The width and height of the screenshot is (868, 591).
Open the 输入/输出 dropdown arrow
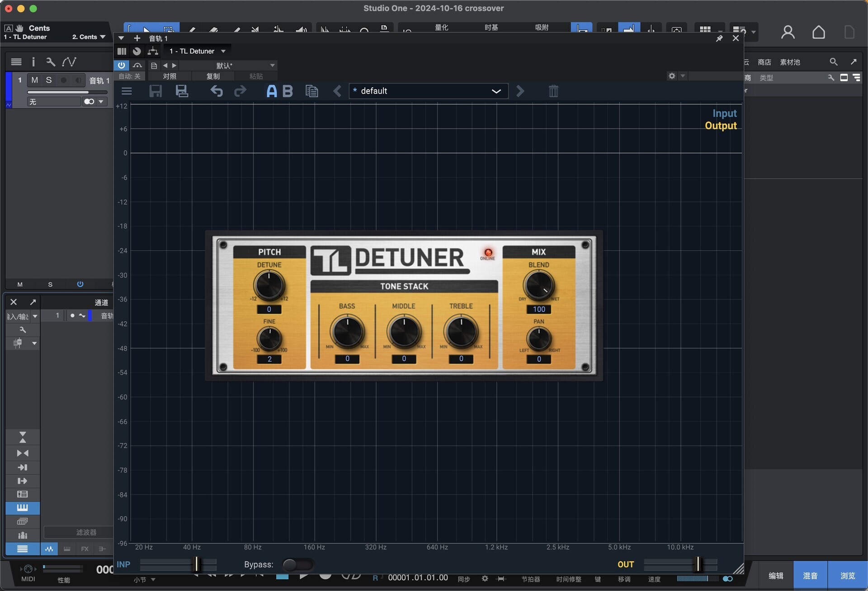tap(35, 316)
